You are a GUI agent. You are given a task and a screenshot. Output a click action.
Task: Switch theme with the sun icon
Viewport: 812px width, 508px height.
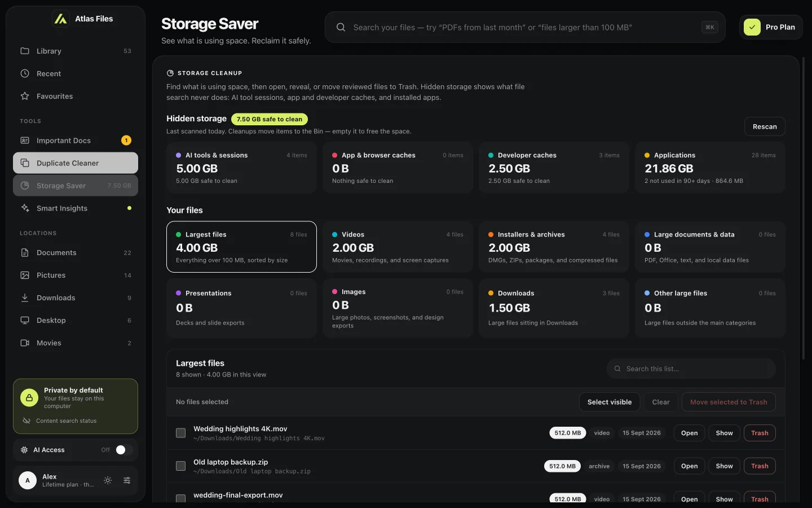(108, 480)
